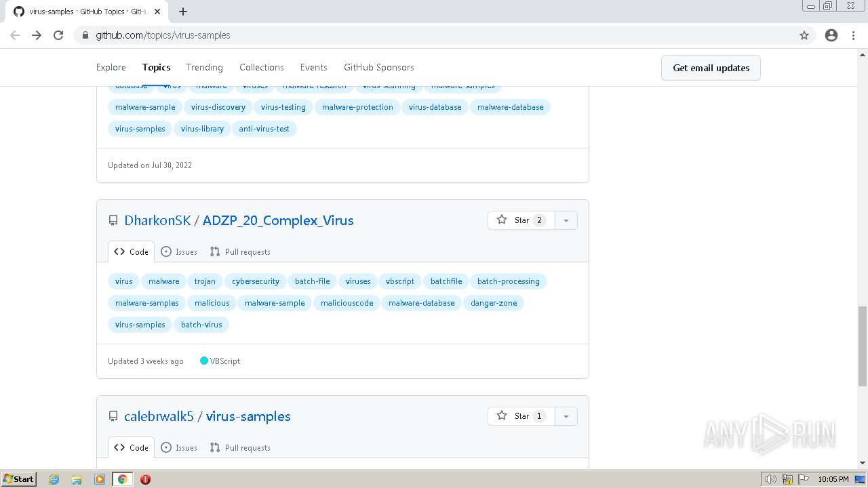868x488 pixels.
Task: Select Code tab of calebrwalk5 repo
Action: pyautogui.click(x=131, y=447)
